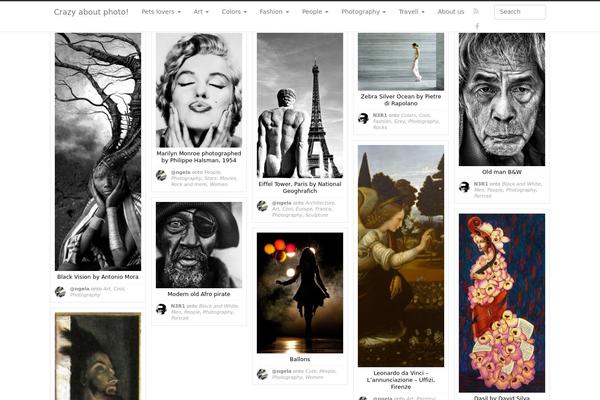Click the avatar under Black Vision by Antonio Mora
600x400 pixels.
click(x=60, y=292)
